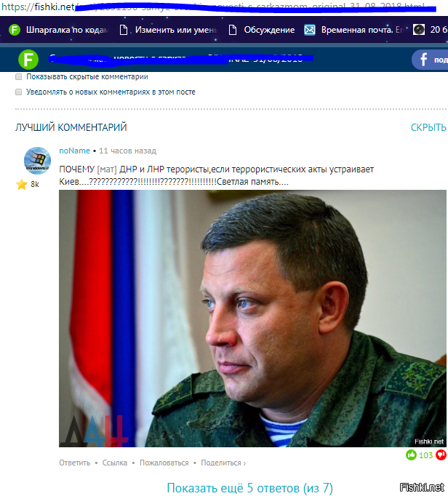
Task: Expand Показать ещё 5 ответов
Action: (x=250, y=488)
